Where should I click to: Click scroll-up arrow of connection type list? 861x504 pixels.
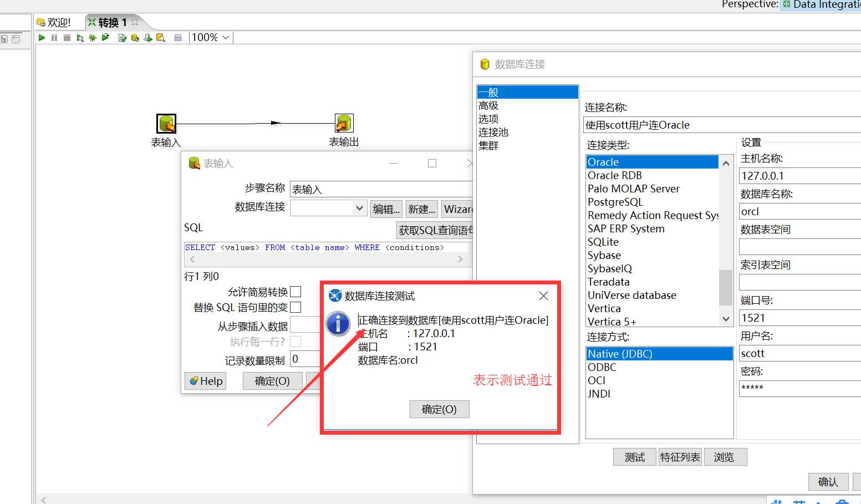pyautogui.click(x=726, y=163)
